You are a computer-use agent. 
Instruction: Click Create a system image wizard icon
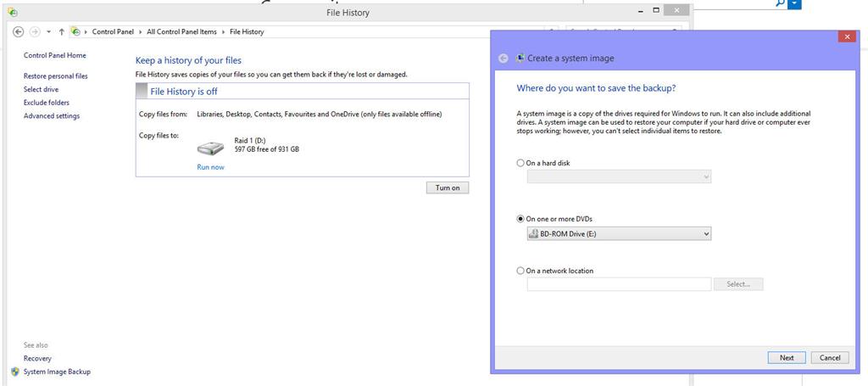tap(520, 58)
